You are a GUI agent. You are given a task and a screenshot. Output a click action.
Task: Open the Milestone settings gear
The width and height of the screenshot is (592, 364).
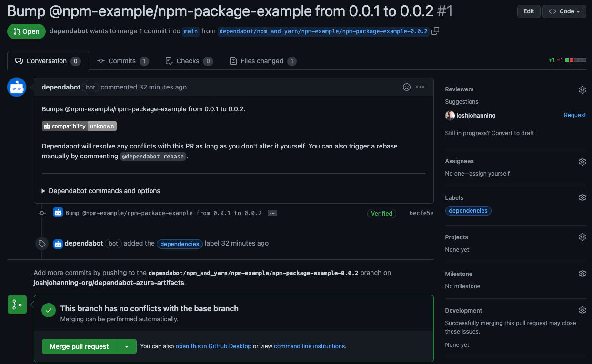[x=582, y=274]
